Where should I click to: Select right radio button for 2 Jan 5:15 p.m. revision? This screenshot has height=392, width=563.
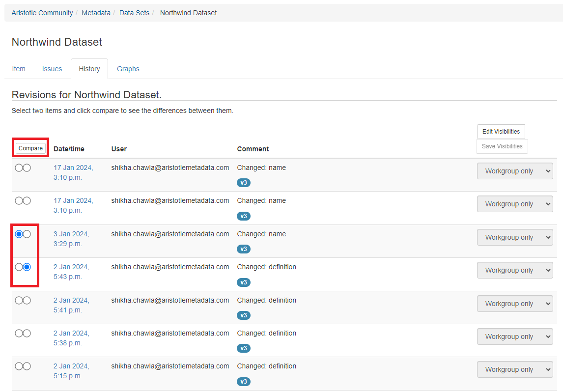pyautogui.click(x=27, y=366)
